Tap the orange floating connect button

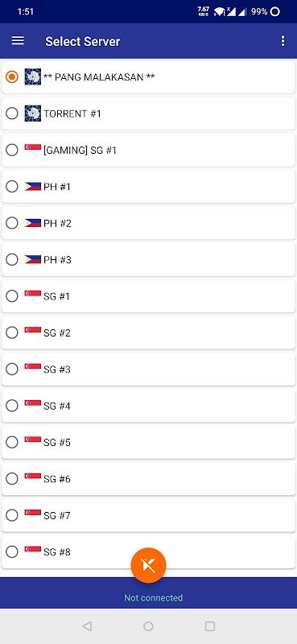click(148, 565)
